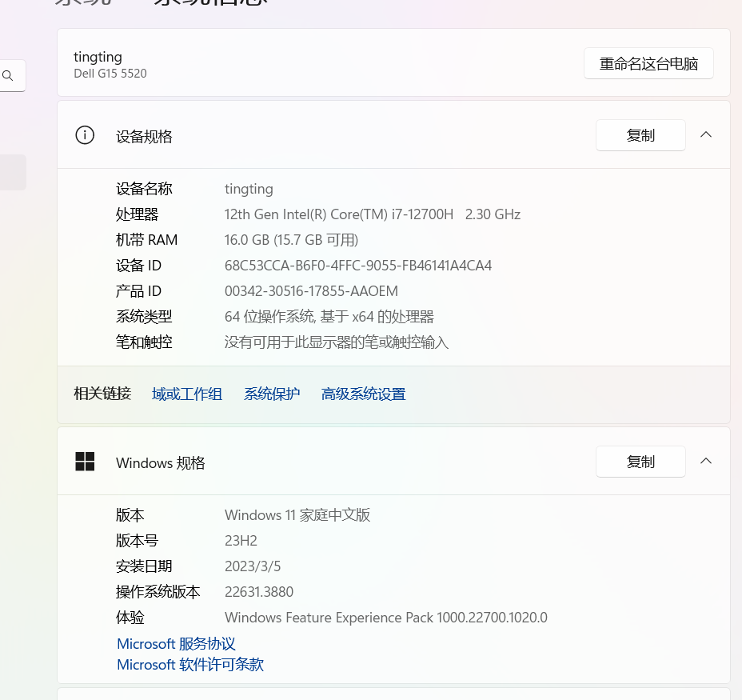The height and width of the screenshot is (700, 742).
Task: Open Microsoft 服务协议 link
Action: 176,644
